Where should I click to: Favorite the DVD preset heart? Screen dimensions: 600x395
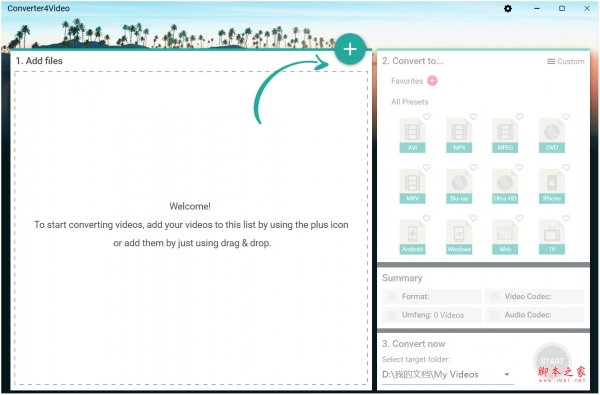tap(566, 117)
